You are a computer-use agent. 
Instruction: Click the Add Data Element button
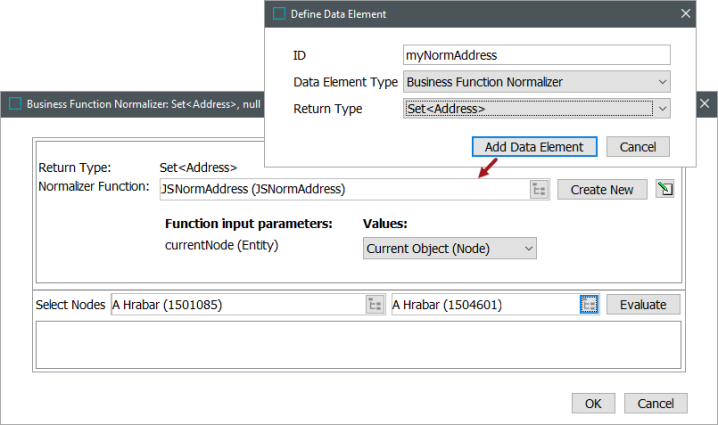coord(534,147)
